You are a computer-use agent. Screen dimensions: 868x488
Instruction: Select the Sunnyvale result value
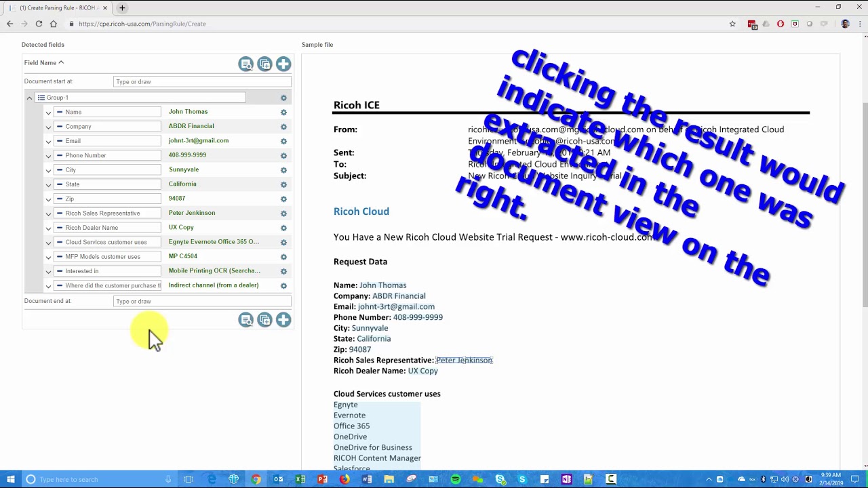pyautogui.click(x=184, y=169)
